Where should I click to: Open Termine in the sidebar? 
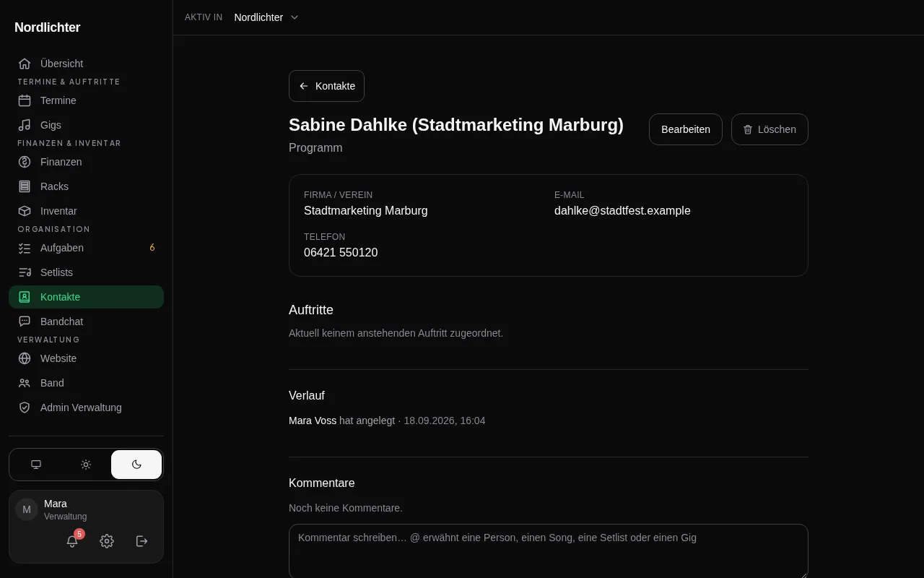87,100
